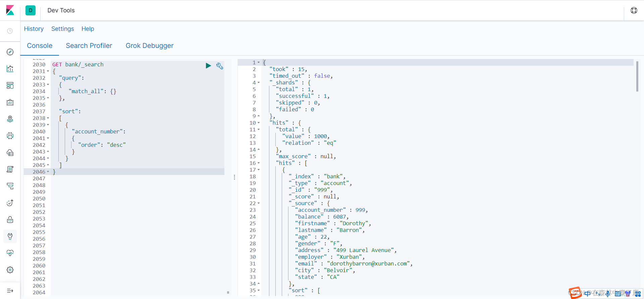644x299 pixels.
Task: Switch to Search Profiler tab
Action: pos(89,46)
